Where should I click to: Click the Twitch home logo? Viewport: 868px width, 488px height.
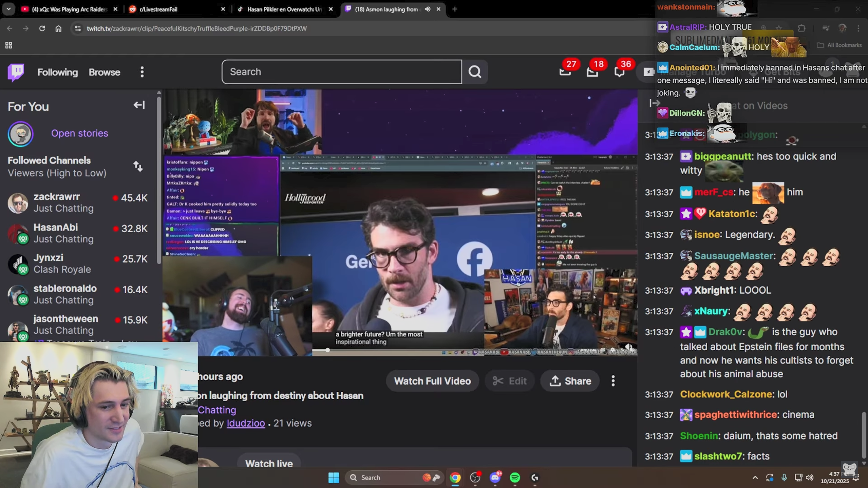click(x=16, y=72)
